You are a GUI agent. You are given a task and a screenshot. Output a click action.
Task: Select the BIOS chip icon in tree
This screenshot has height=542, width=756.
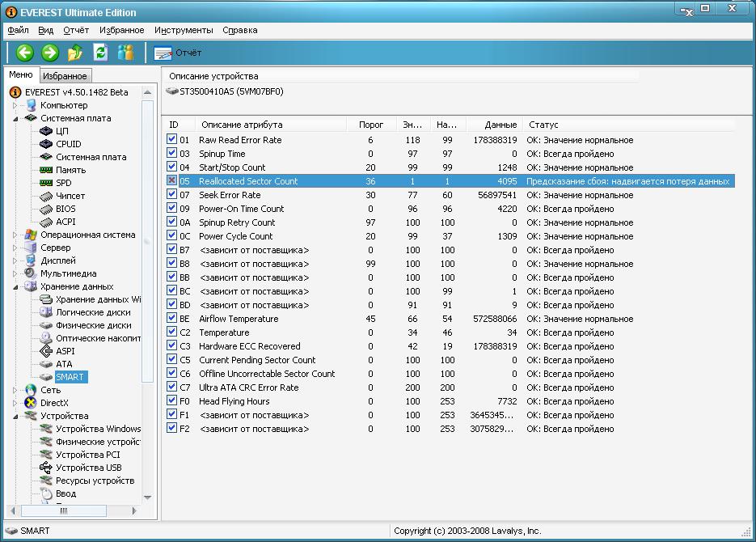click(x=46, y=209)
